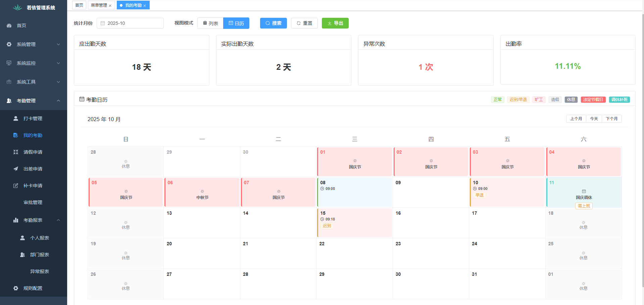Viewport: 644px width, 305px height.
Task: Click the 出差申请 paper plane icon
Action: point(16,169)
